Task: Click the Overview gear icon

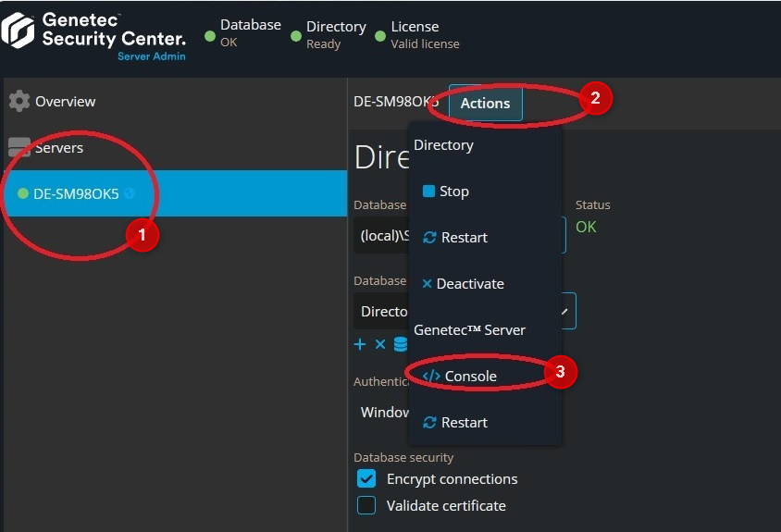Action: point(19,101)
